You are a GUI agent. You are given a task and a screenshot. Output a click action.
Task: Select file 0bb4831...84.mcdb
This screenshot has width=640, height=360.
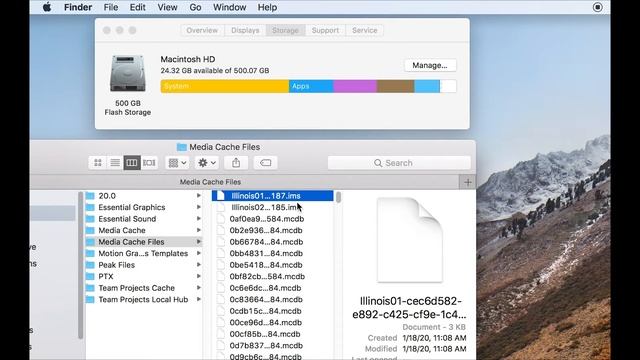pos(273,253)
